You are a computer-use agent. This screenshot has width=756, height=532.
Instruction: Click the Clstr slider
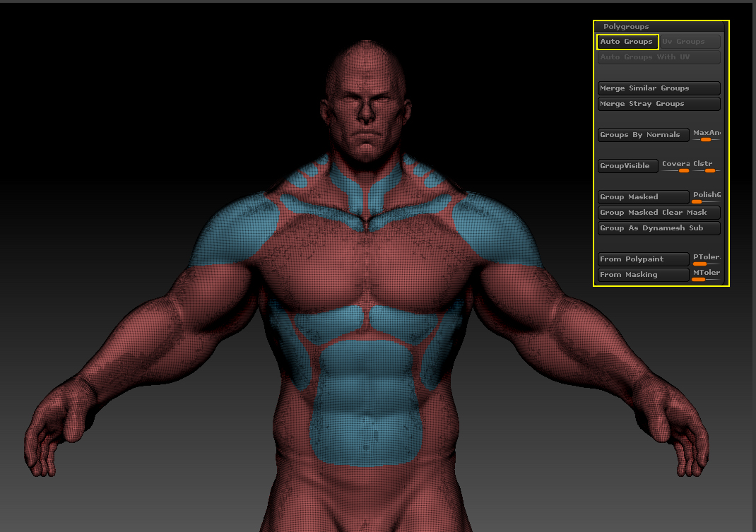(707, 166)
